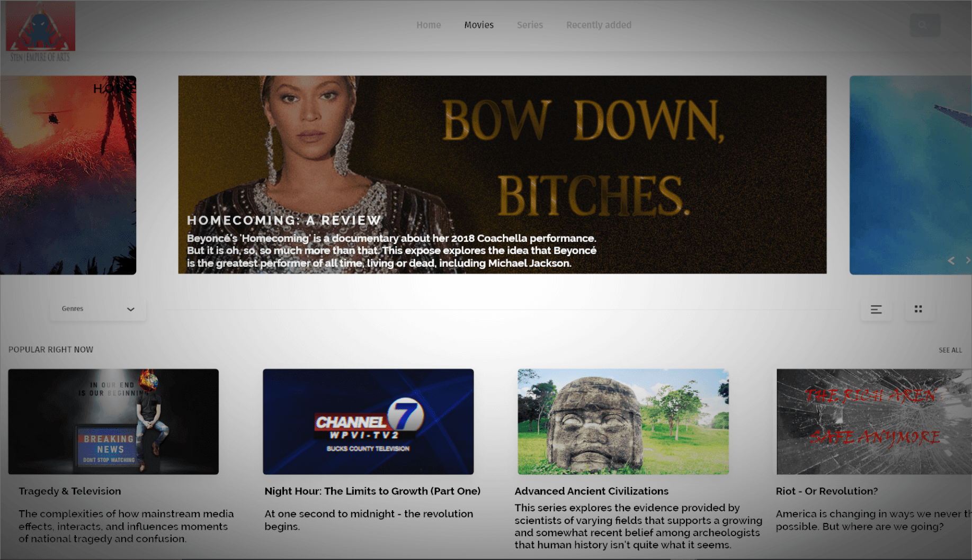
Task: Switch to grid view layout
Action: (x=919, y=309)
